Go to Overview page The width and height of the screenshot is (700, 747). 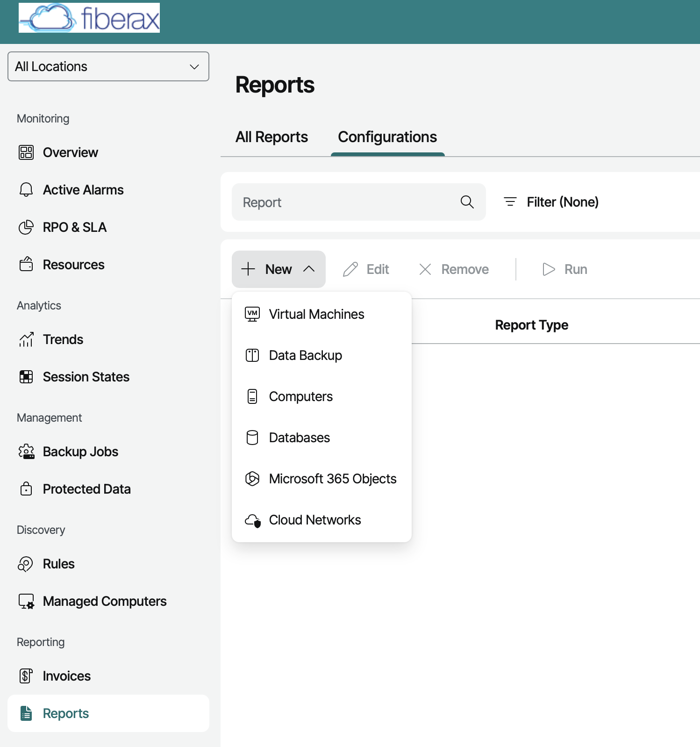point(108,152)
